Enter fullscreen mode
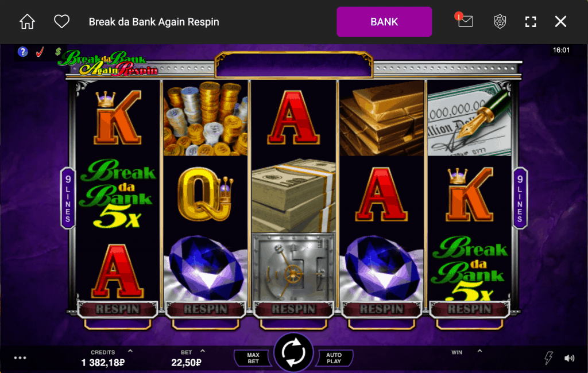This screenshot has width=588, height=373. click(530, 22)
